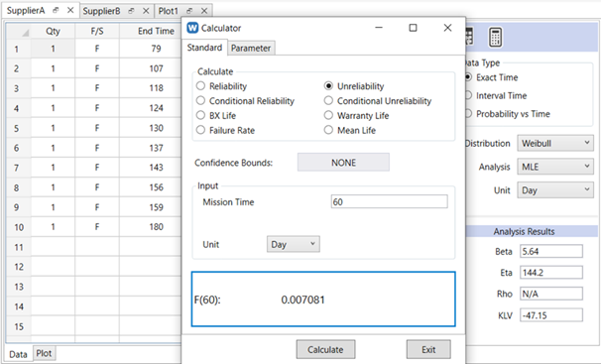Select the End Time cell with 156
This screenshot has width=601, height=364.
point(151,187)
